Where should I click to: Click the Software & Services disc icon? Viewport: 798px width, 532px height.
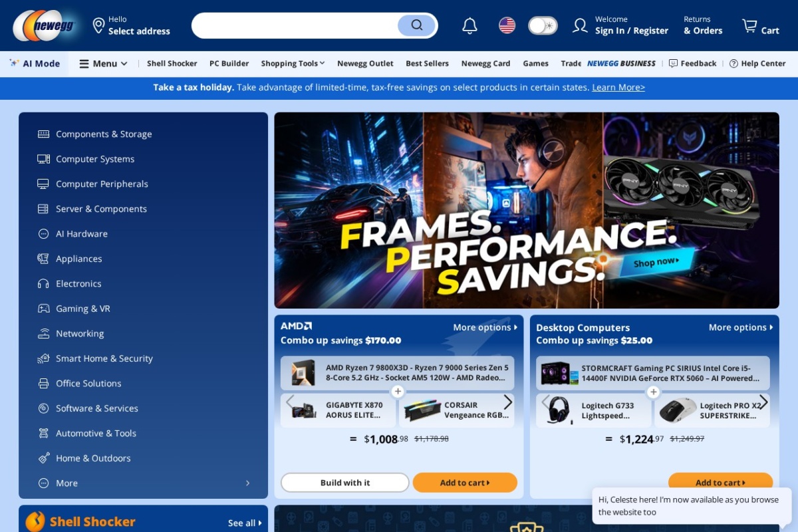pos(43,408)
